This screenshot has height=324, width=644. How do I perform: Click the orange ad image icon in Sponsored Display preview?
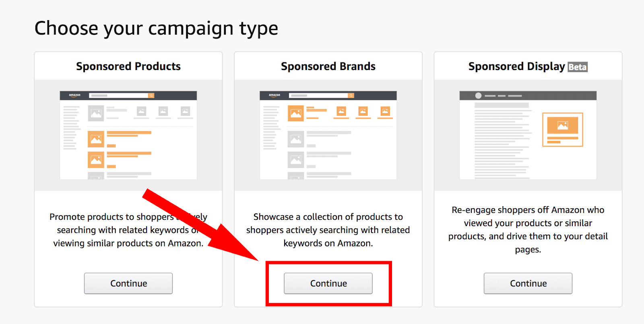coord(562,126)
